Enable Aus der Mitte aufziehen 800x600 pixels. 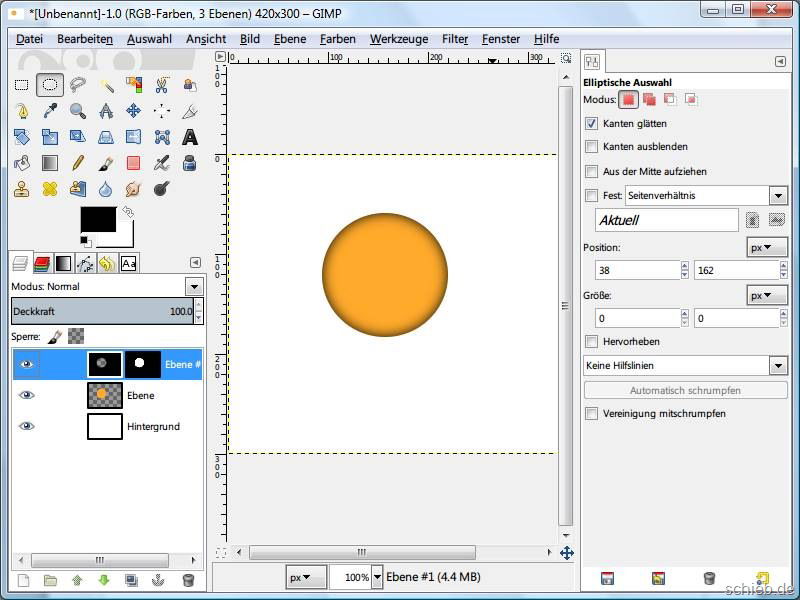click(592, 172)
